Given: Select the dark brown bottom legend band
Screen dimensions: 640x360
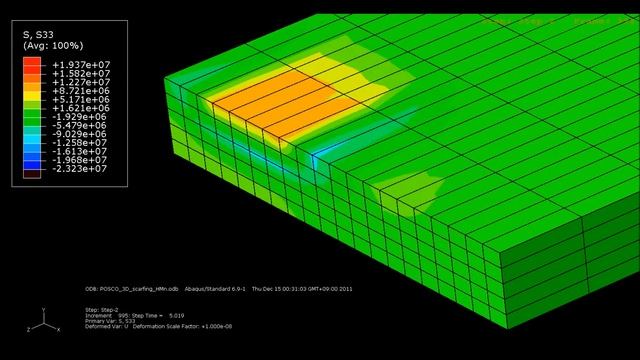Looking at the screenshot, I should [32, 173].
